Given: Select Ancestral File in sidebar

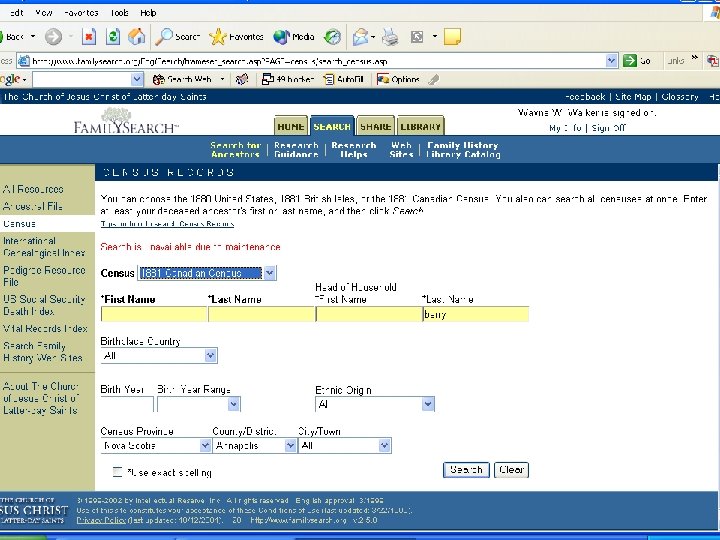Looking at the screenshot, I should pyautogui.click(x=33, y=206).
